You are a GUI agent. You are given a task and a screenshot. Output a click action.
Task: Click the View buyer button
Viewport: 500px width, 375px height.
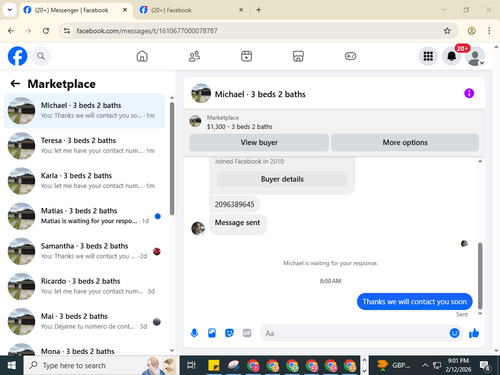coord(259,142)
